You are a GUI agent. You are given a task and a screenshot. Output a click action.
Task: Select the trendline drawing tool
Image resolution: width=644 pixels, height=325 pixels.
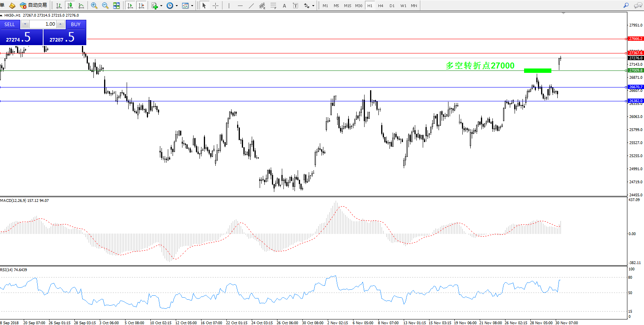click(x=251, y=6)
